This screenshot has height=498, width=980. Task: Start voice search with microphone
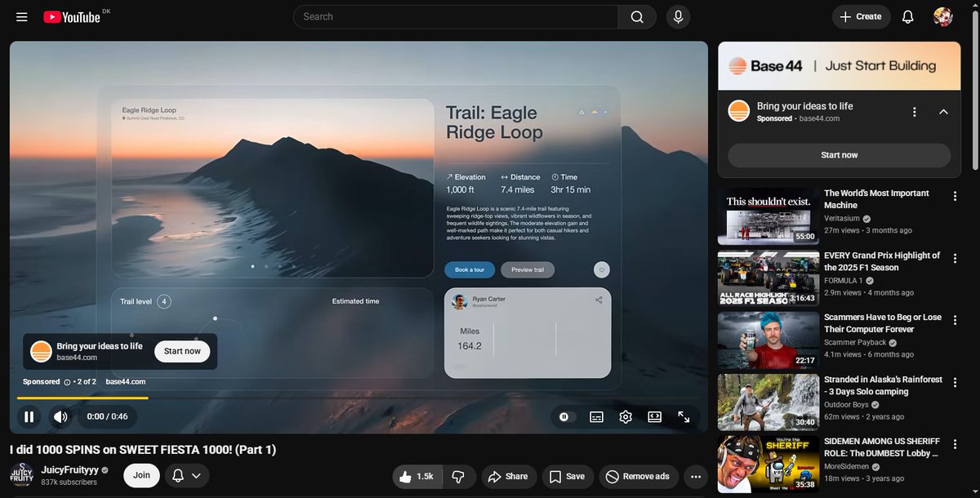(678, 16)
